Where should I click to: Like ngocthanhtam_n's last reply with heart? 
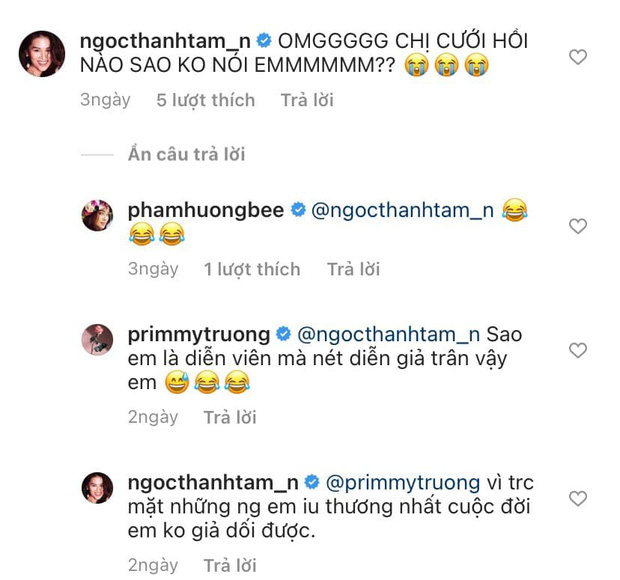pyautogui.click(x=577, y=498)
